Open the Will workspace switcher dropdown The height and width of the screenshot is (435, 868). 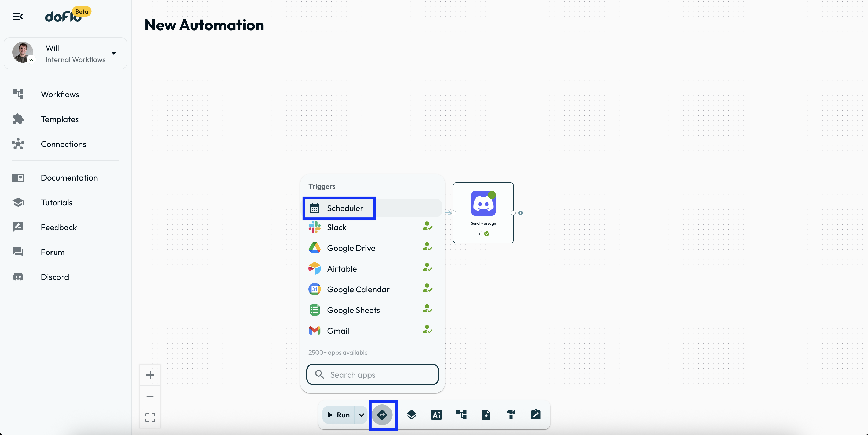click(x=114, y=53)
